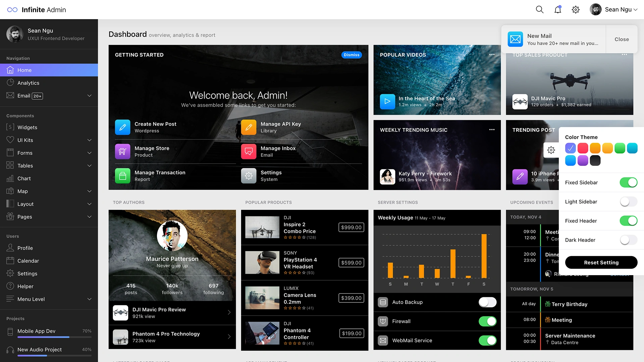Open the DJI Mavic Pro Review post

pos(172,313)
